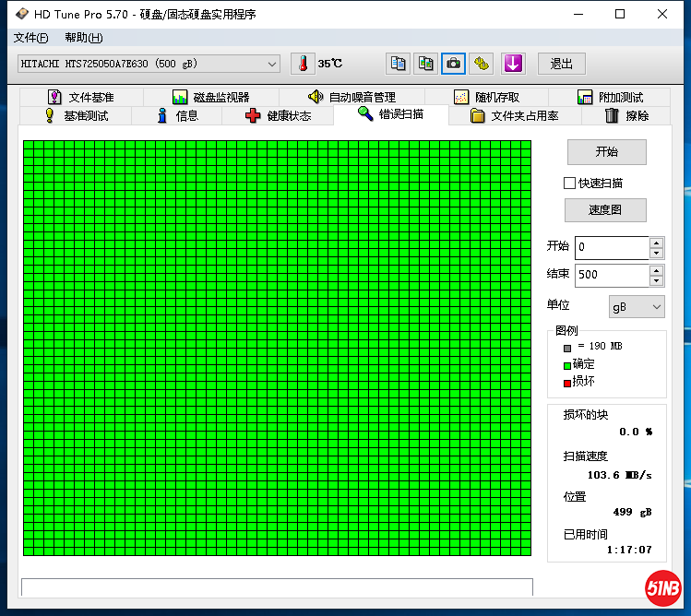Decrease the 结束 end value spinner

click(656, 280)
